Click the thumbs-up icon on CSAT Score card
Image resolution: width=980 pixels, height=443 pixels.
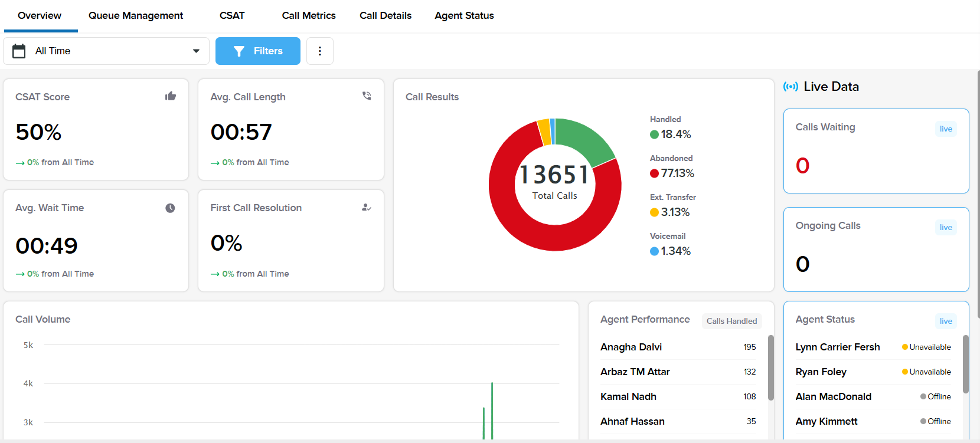point(171,96)
